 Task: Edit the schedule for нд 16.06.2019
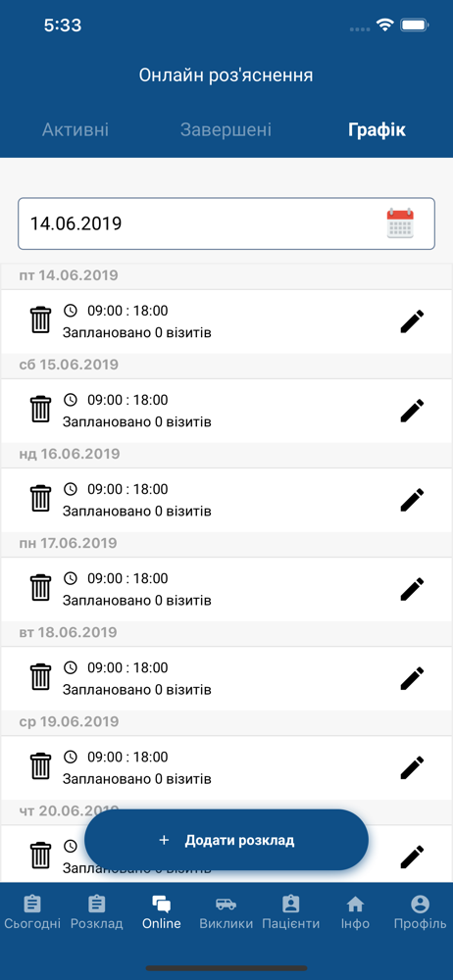pyautogui.click(x=413, y=500)
